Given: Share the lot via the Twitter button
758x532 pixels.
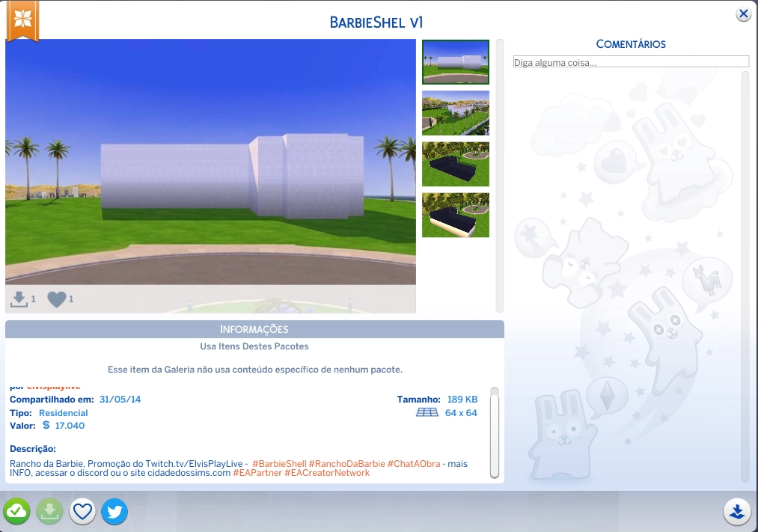Looking at the screenshot, I should click(x=114, y=512).
